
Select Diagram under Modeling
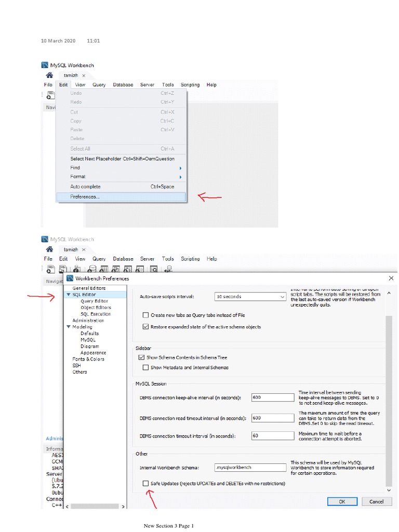pos(90,346)
